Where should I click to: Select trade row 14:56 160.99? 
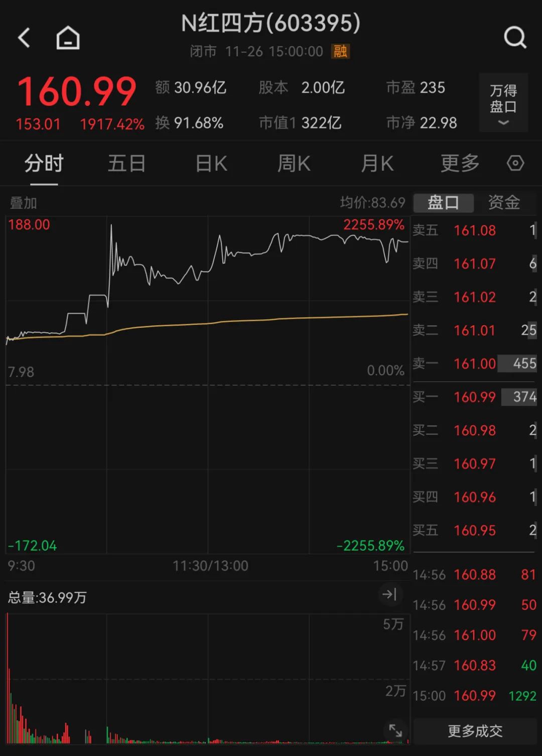point(474,605)
